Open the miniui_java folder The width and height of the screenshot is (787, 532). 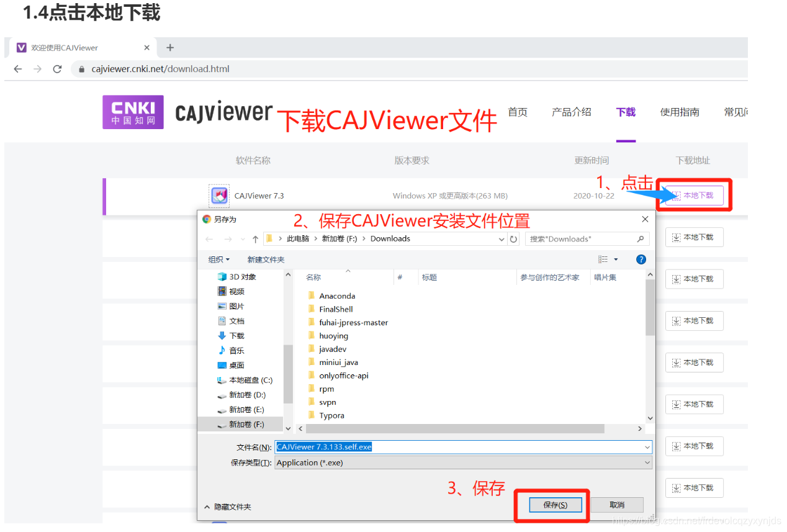pyautogui.click(x=333, y=363)
